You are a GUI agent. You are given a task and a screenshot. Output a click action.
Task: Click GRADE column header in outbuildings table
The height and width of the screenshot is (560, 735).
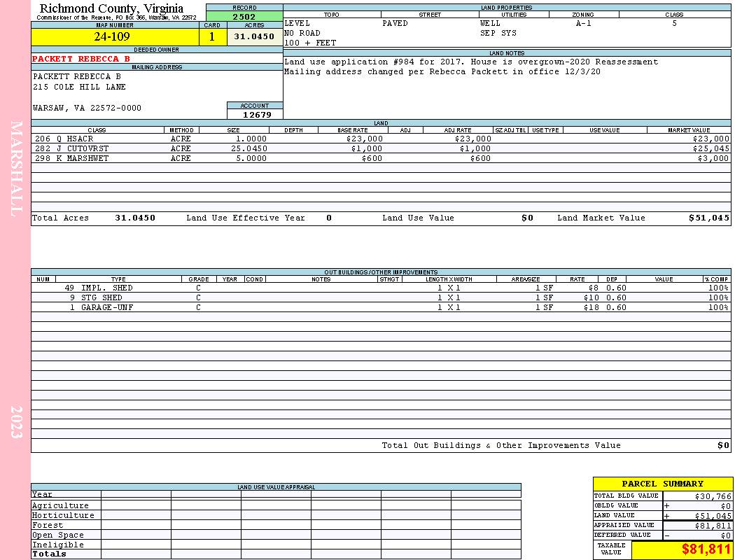(199, 279)
